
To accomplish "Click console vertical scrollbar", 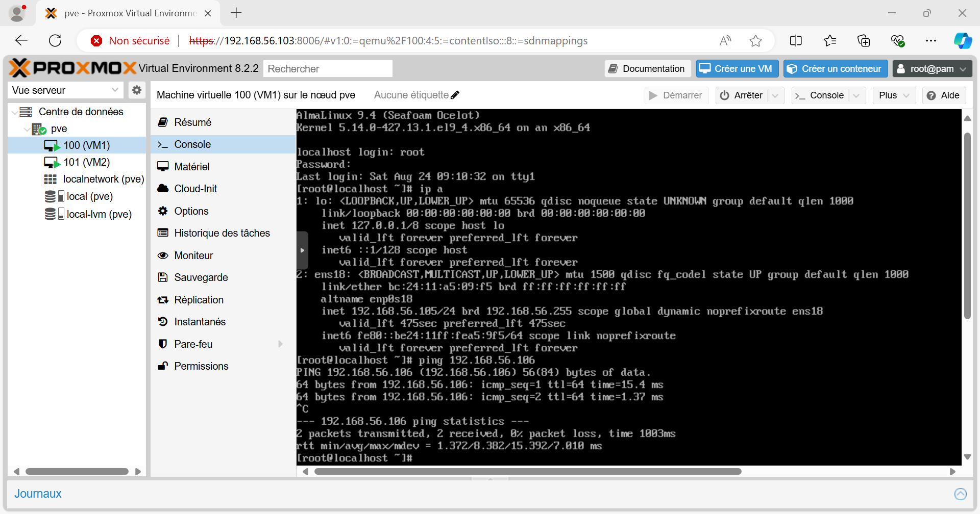I will [x=967, y=226].
